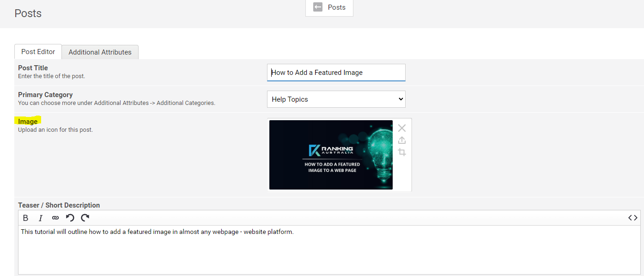Click the featured image preview thumbnail
Image resolution: width=644 pixels, height=276 pixels.
(x=331, y=154)
